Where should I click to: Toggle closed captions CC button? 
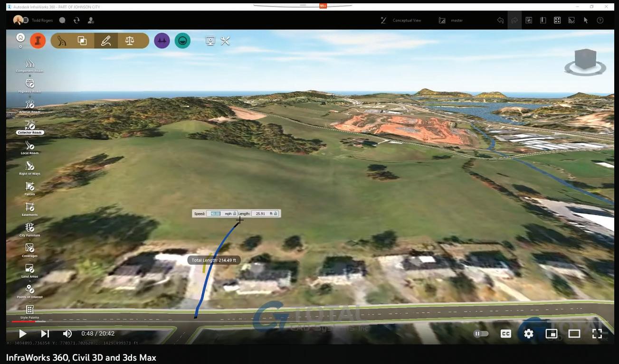point(505,334)
